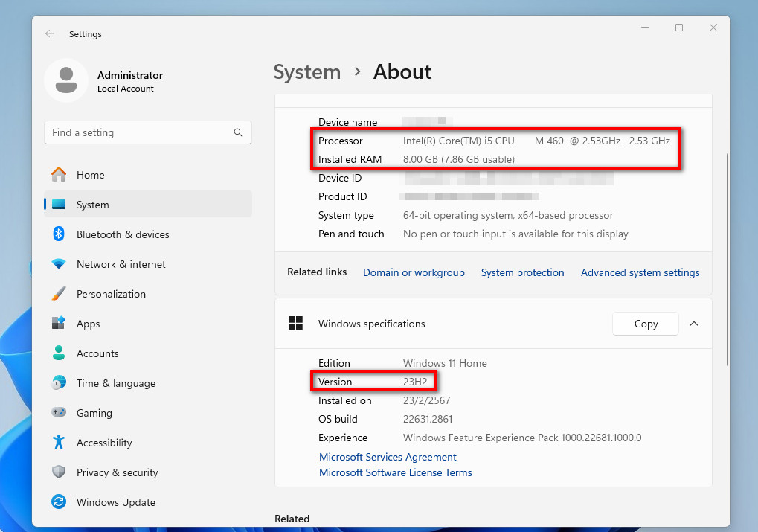Click the 64-bit operating system text
758x532 pixels.
pos(508,215)
